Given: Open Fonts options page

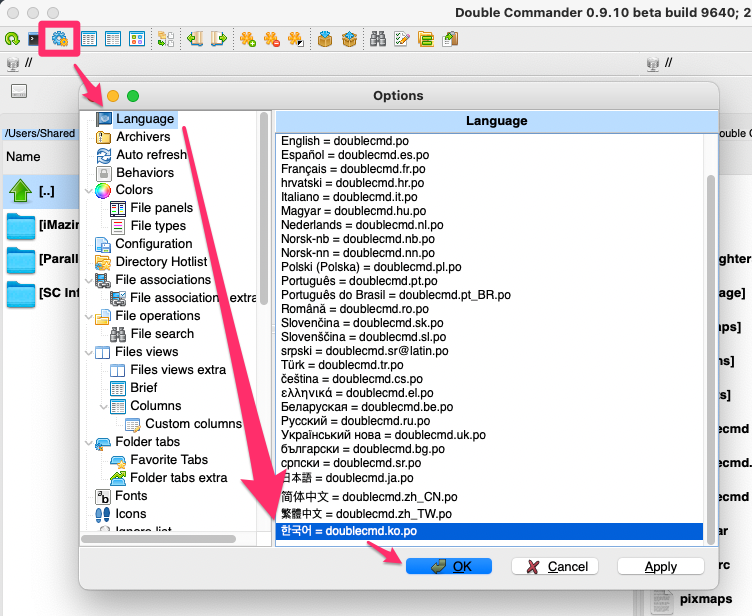Looking at the screenshot, I should (x=131, y=496).
